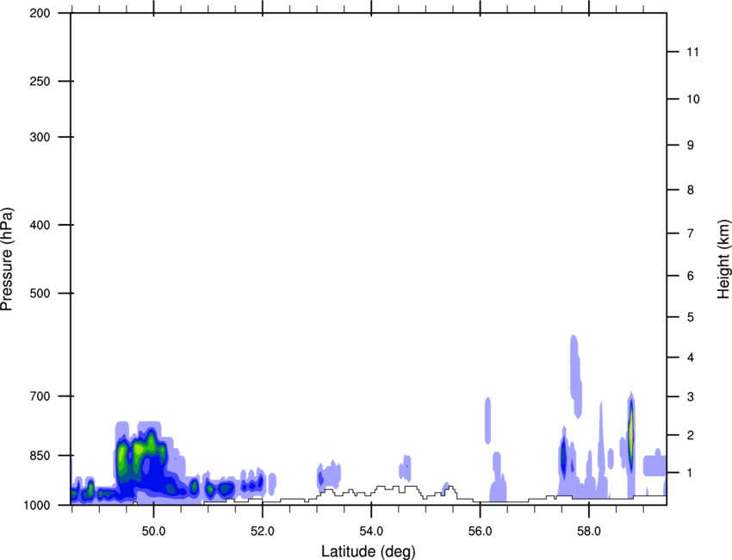Click the Height (km) axis title
The width and height of the screenshot is (732, 560).
[x=723, y=259]
